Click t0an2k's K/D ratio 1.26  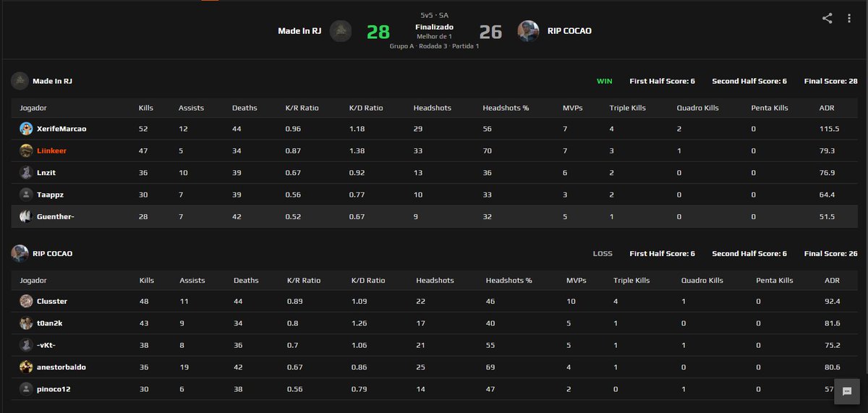click(x=359, y=323)
